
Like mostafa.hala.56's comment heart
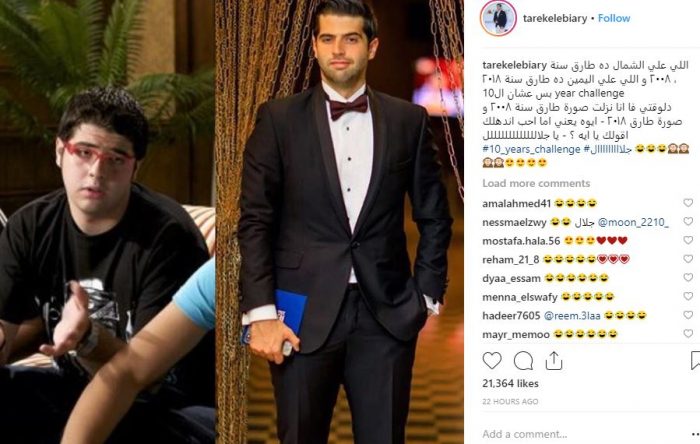(x=688, y=241)
